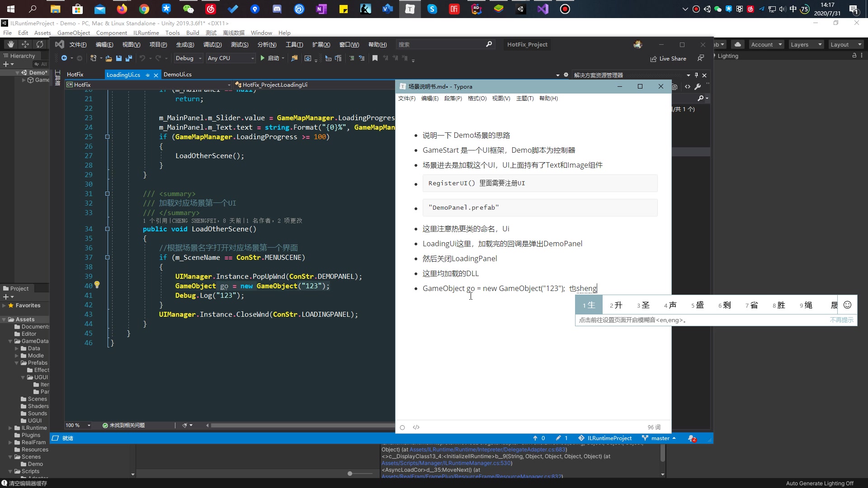Open the Layers dropdown in Unity
This screenshot has width=868, height=488.
pyautogui.click(x=806, y=44)
